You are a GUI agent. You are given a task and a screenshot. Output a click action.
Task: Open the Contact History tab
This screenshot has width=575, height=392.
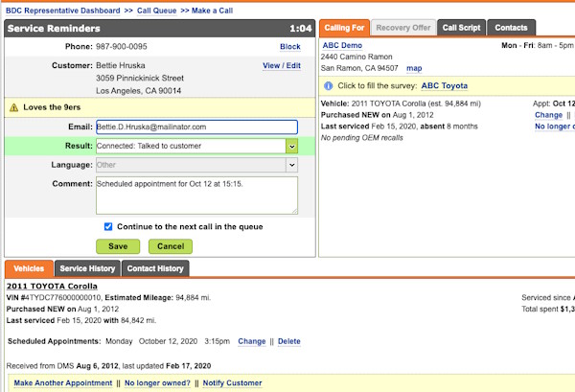coord(155,269)
